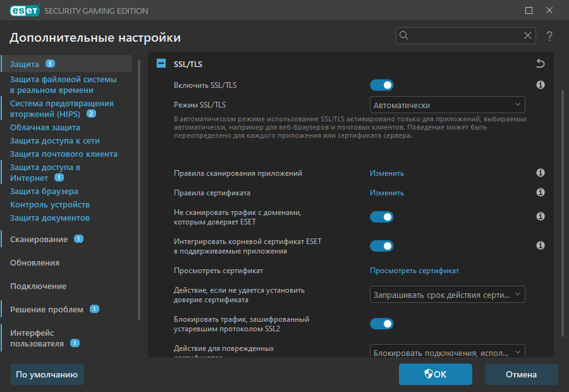Click Просмотреть сертификат link
Viewport: 569px width, 392px height.
(414, 271)
